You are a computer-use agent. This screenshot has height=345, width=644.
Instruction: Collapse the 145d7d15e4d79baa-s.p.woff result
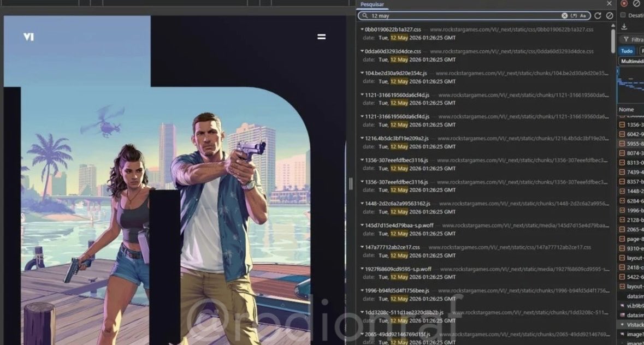coord(362,225)
